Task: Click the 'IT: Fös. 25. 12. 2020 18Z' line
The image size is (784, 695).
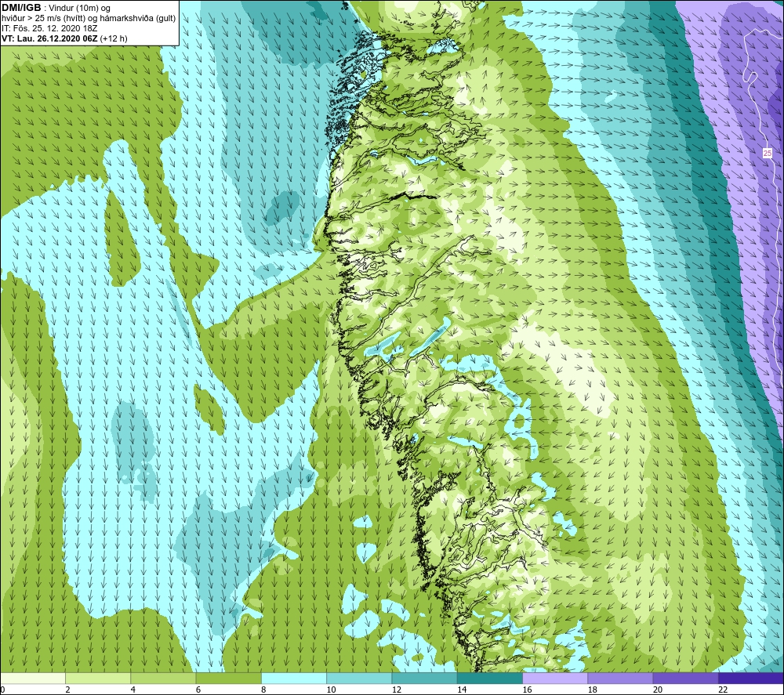Action: (x=49, y=28)
